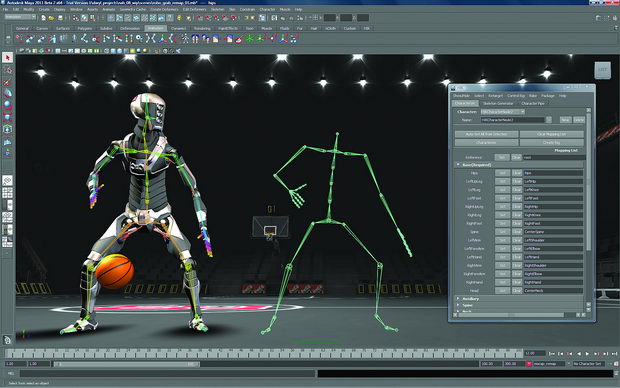Screen dimensions: 620x388
Task: Play the animation forward
Action: 587,353
